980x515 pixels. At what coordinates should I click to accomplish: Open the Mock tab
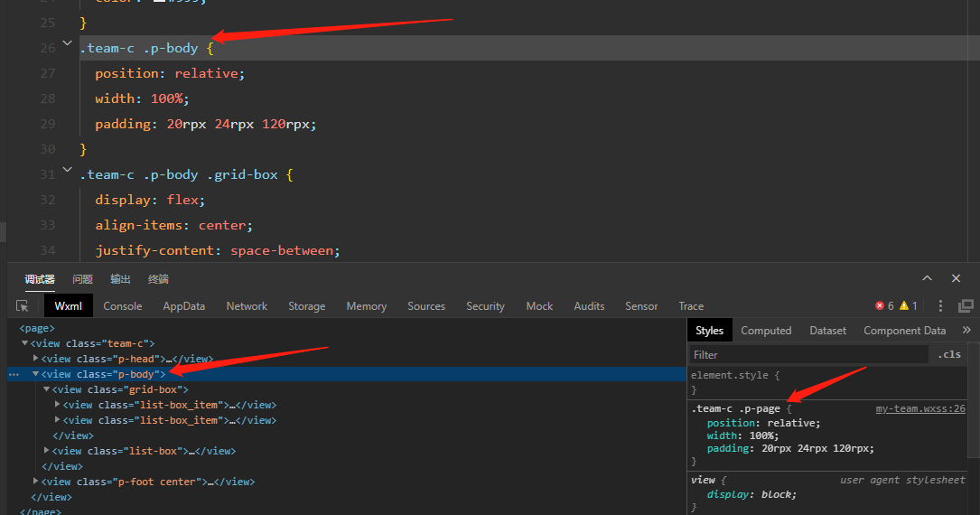tap(539, 305)
